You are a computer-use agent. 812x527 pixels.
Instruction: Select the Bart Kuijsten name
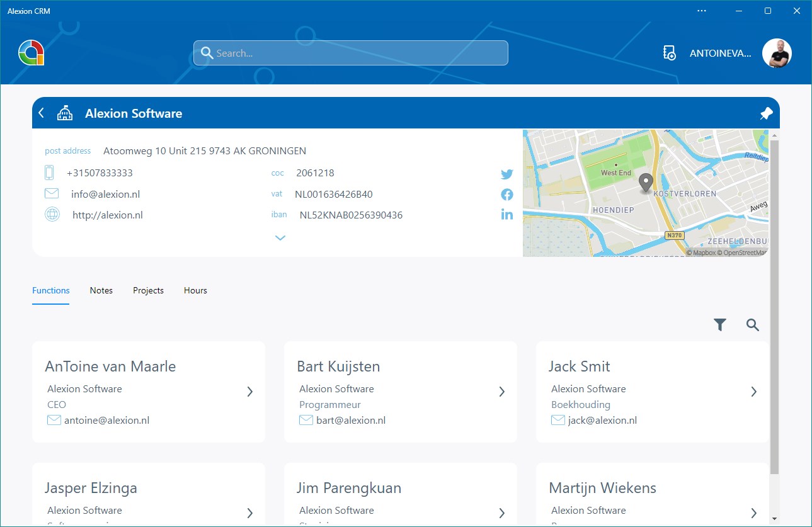click(340, 366)
